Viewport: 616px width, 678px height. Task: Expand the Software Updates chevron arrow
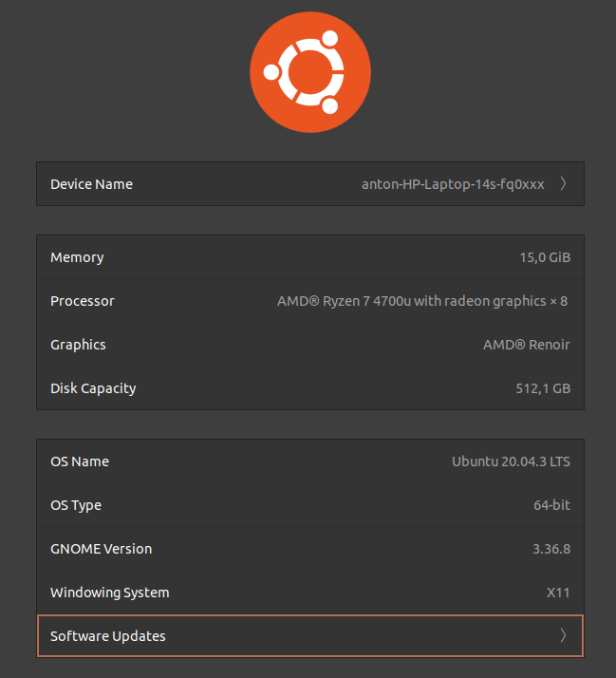pos(563,635)
